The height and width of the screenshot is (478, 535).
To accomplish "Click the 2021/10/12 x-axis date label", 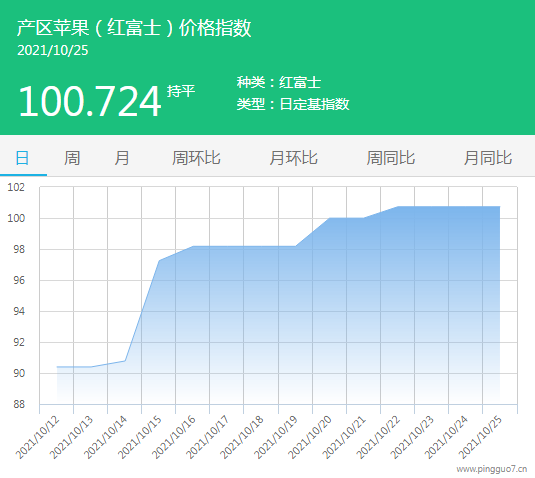I will [38, 437].
